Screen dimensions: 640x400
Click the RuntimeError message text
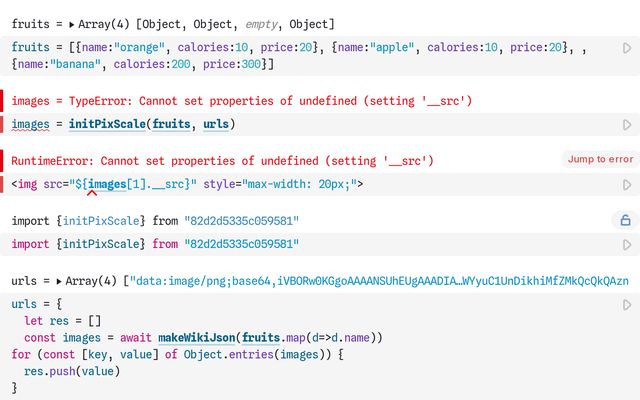[x=222, y=161]
